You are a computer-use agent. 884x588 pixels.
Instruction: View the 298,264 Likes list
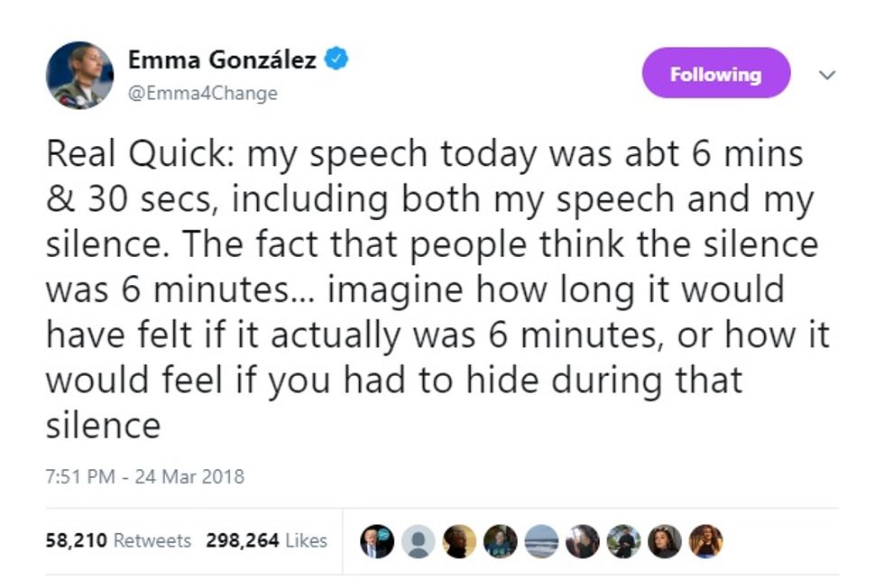point(266,540)
